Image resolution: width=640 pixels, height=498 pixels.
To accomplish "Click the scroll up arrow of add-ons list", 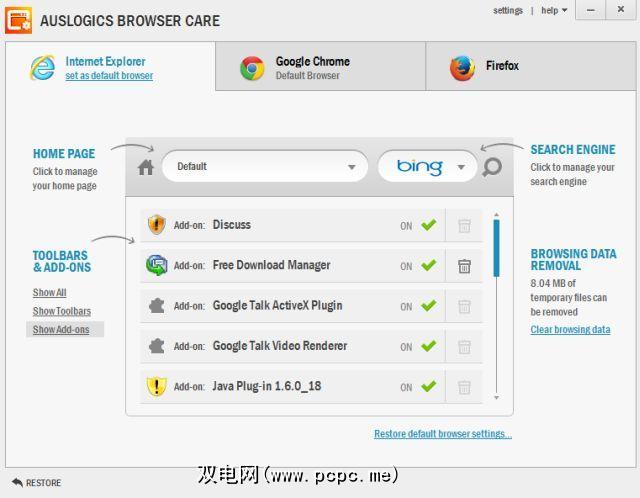I will point(496,214).
